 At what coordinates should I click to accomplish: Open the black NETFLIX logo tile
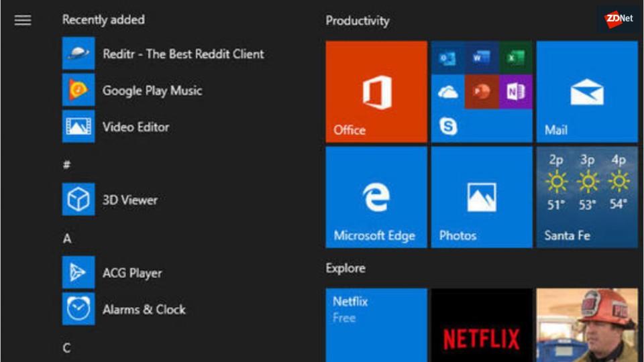(482, 325)
